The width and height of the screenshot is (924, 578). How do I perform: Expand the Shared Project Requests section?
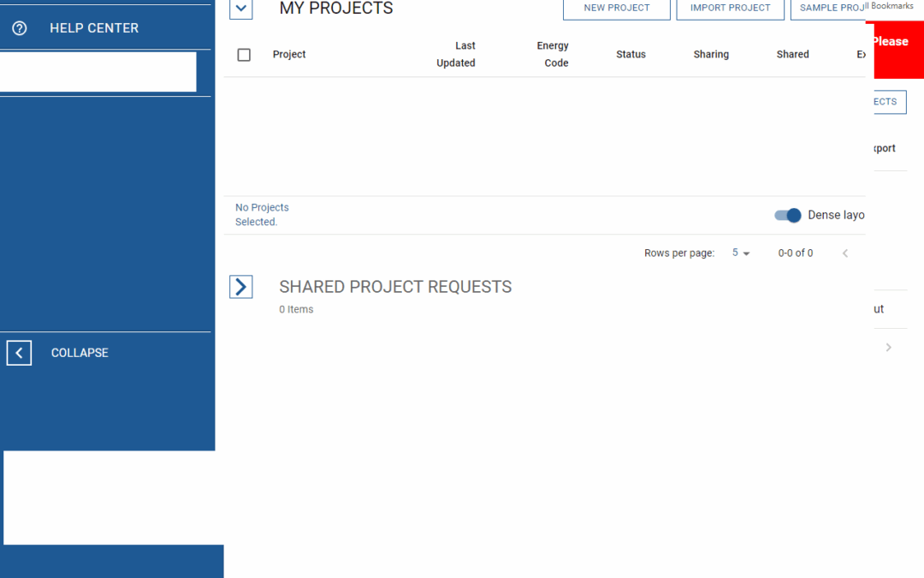point(241,287)
